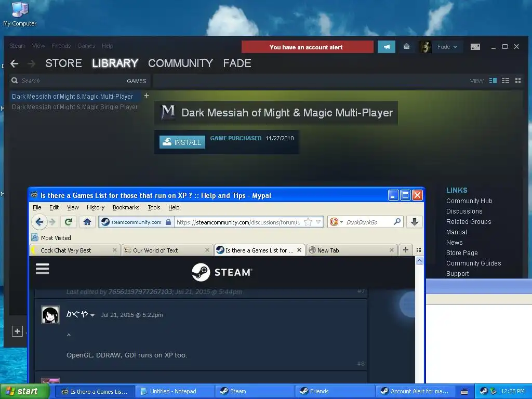The height and width of the screenshot is (399, 532).
Task: Select Dark Messiah Single Player in games list
Action: point(75,107)
